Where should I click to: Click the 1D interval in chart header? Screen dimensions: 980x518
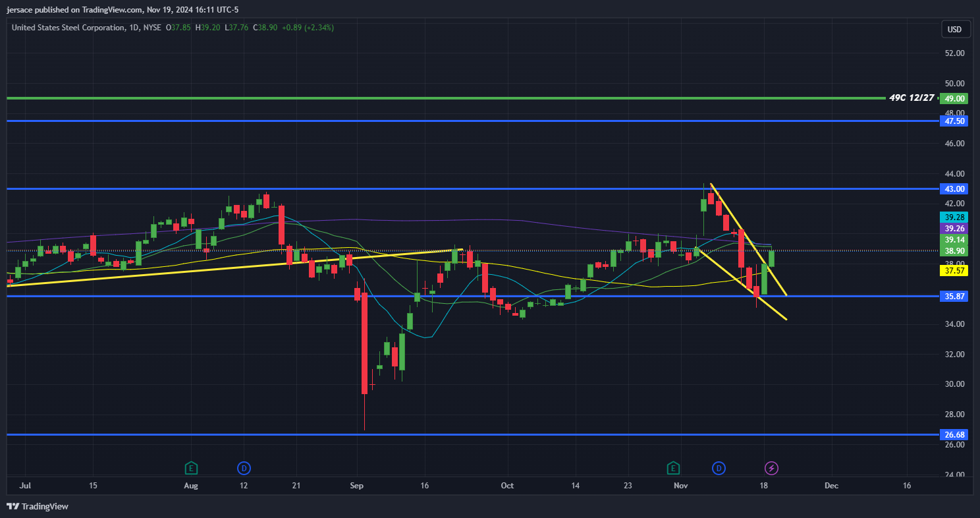[134, 28]
